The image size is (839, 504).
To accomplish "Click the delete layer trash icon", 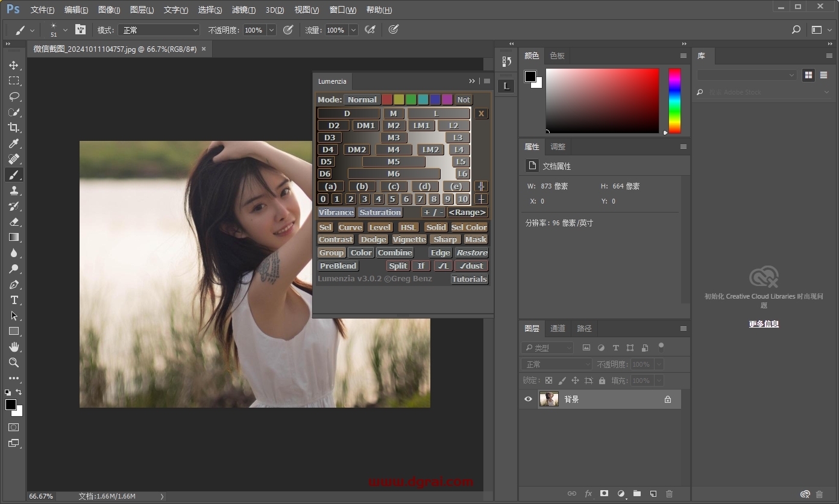I will (669, 494).
